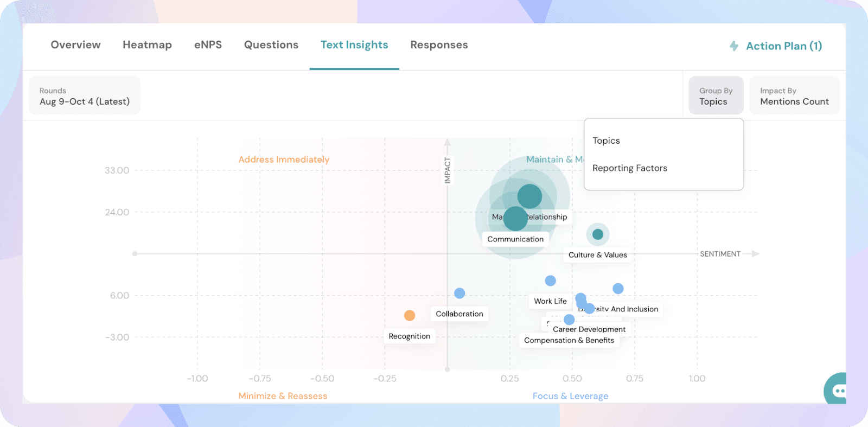Switch to the Overview tab
Screen dimensions: 868x427
click(x=75, y=45)
